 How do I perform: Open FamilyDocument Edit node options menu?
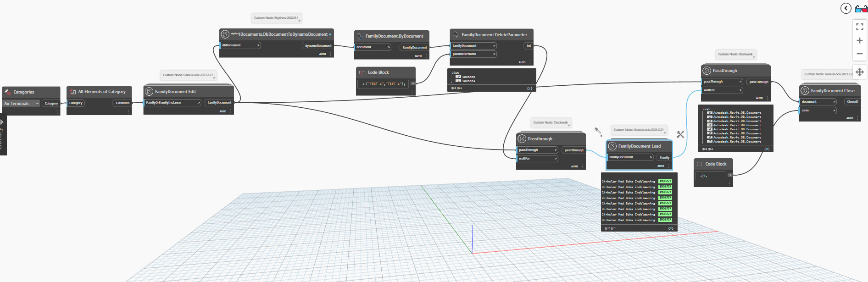[x=231, y=111]
